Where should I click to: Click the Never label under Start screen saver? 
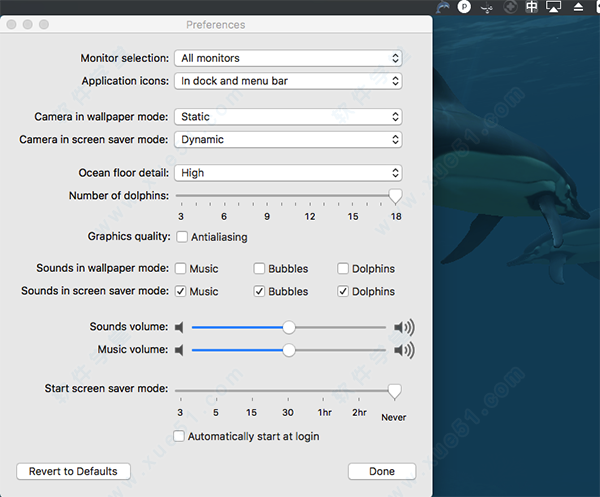pos(394,417)
